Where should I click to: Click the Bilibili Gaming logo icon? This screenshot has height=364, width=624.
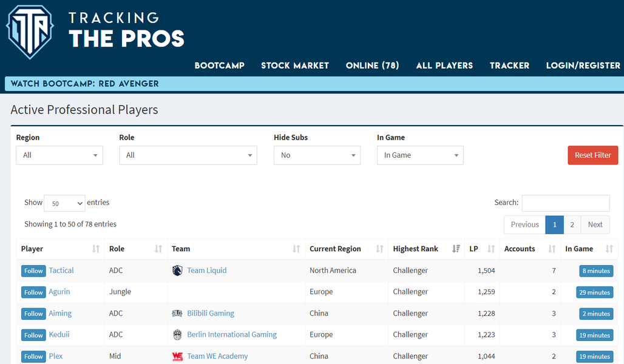[x=177, y=314]
